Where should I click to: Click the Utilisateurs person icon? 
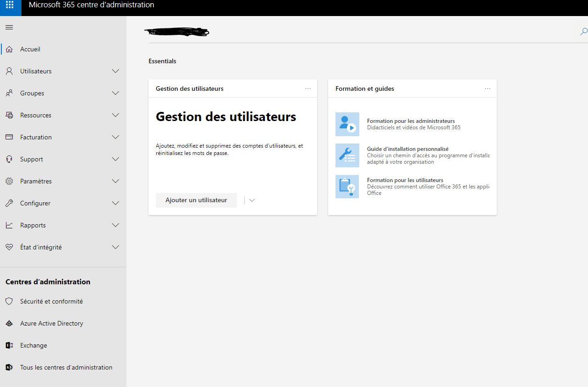tap(9, 71)
